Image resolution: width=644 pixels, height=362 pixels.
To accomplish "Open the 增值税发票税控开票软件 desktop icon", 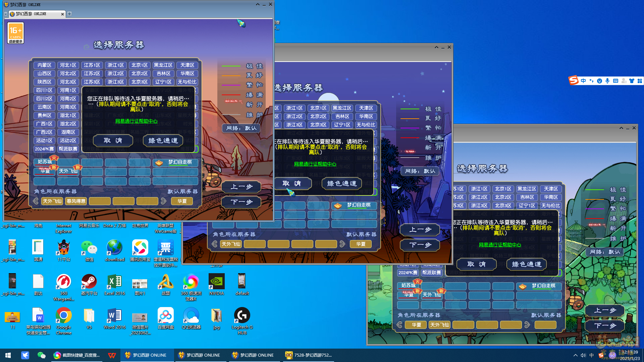I will (x=165, y=253).
